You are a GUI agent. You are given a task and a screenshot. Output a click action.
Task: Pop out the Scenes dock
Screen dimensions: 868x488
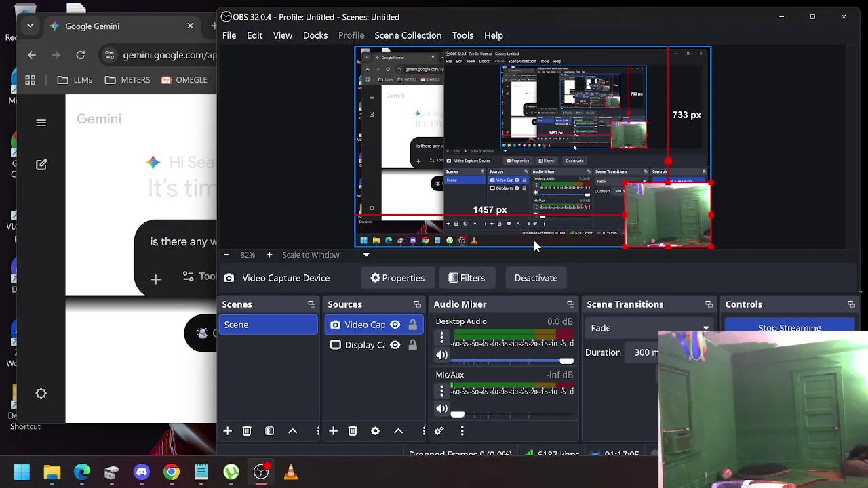click(311, 304)
